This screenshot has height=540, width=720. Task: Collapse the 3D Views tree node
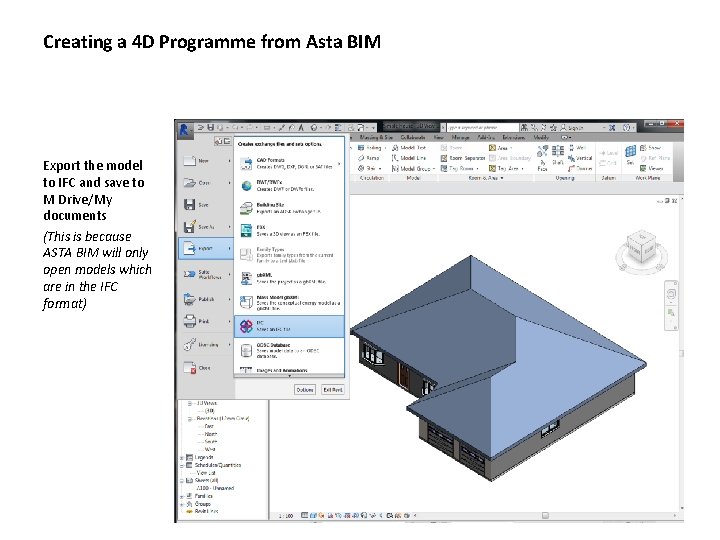pos(189,403)
